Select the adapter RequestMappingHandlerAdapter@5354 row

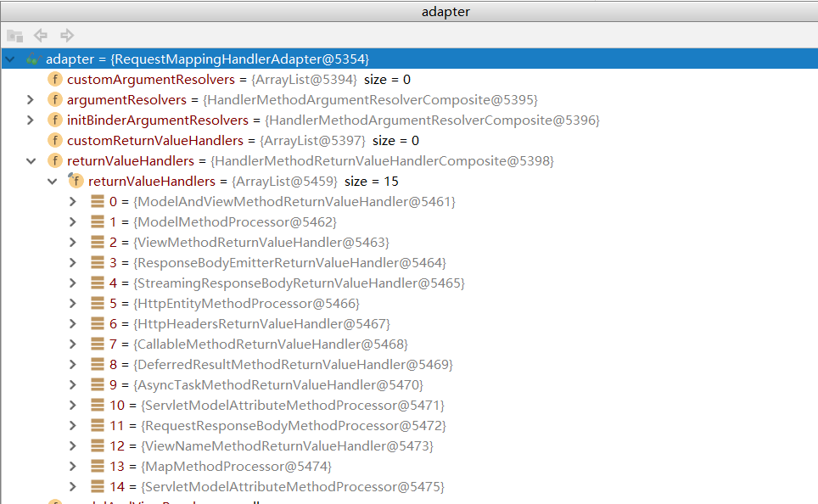pos(410,59)
